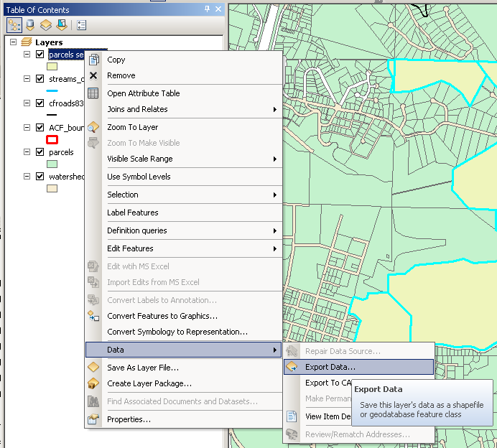Screen dimensions: 497x448
Task: Click List By Selection icon
Action: pos(61,25)
